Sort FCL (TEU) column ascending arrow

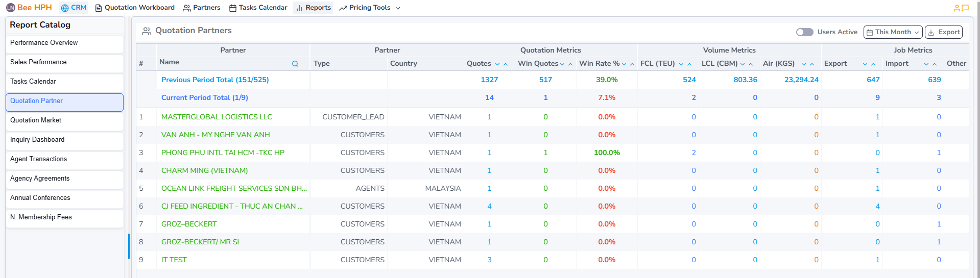pyautogui.click(x=689, y=64)
